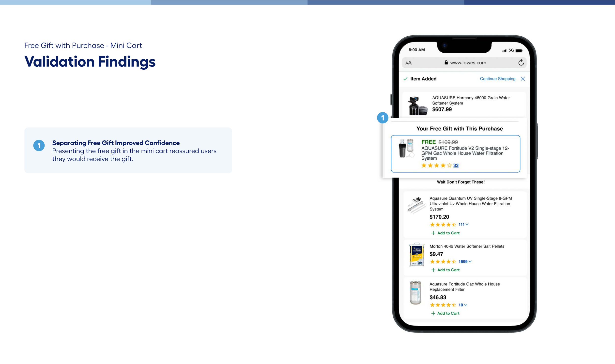Select the Wait Don't Forget These heading
Screen dimensions: 615x364
(461, 182)
